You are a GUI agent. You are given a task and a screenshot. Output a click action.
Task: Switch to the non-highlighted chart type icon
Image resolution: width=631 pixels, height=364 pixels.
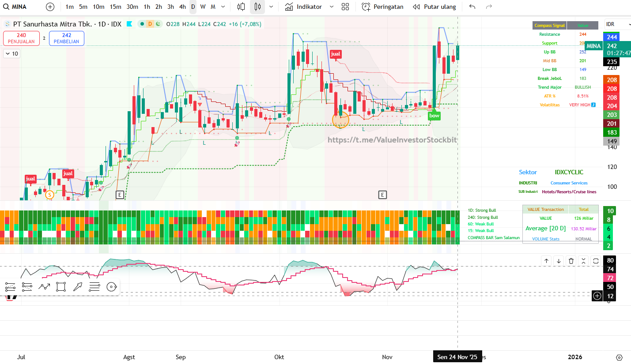tap(241, 7)
